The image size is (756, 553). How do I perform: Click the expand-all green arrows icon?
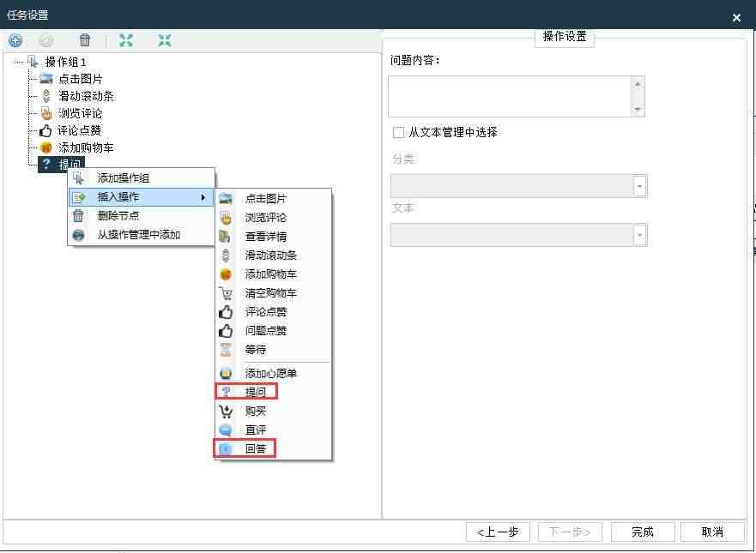[126, 40]
